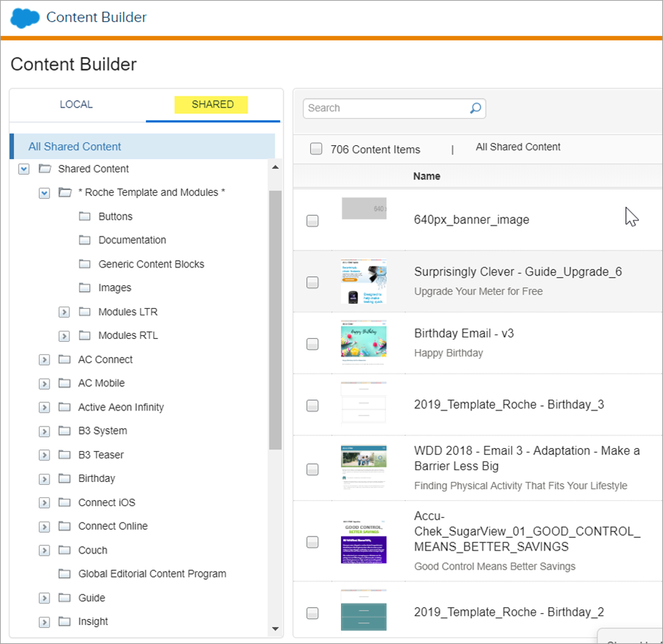
Task: Click the AC Connect folder icon
Action: 64,360
